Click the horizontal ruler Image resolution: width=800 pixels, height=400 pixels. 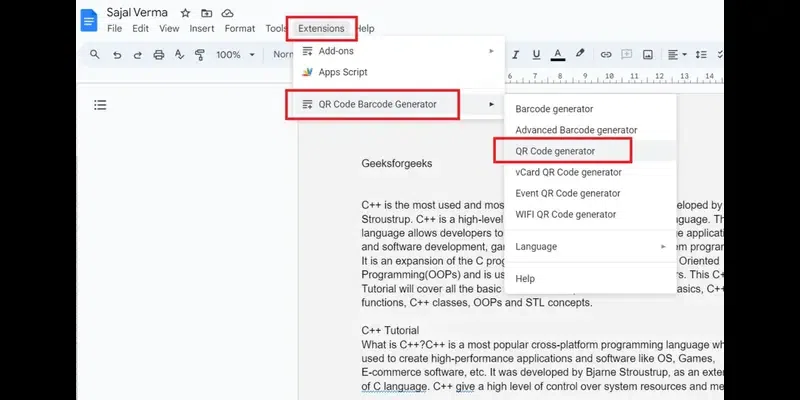tap(614, 77)
